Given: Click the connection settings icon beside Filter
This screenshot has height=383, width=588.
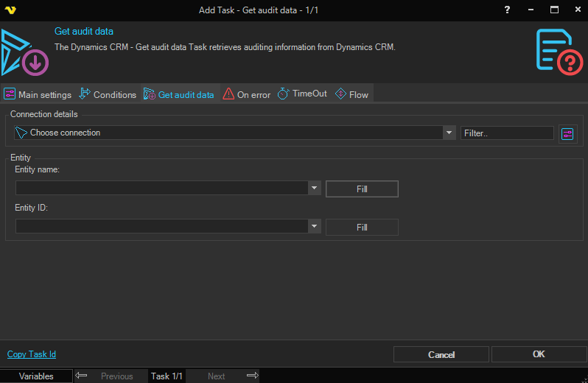Looking at the screenshot, I should point(567,133).
